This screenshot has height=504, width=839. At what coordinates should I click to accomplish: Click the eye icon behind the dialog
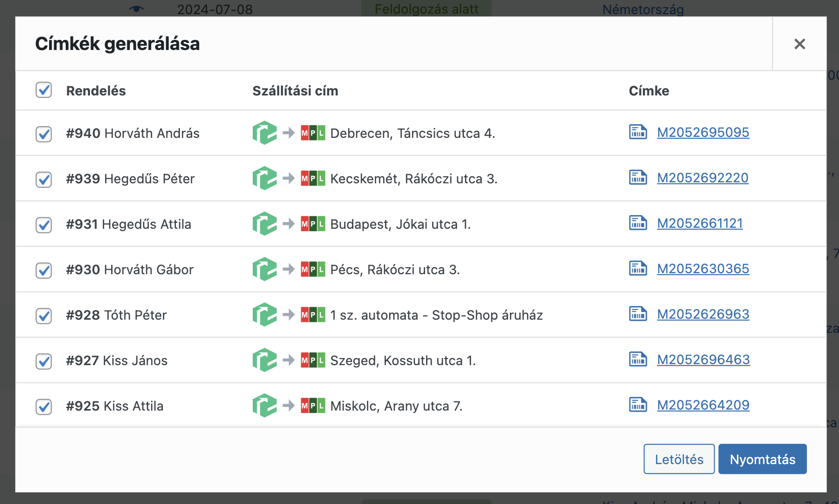136,9
